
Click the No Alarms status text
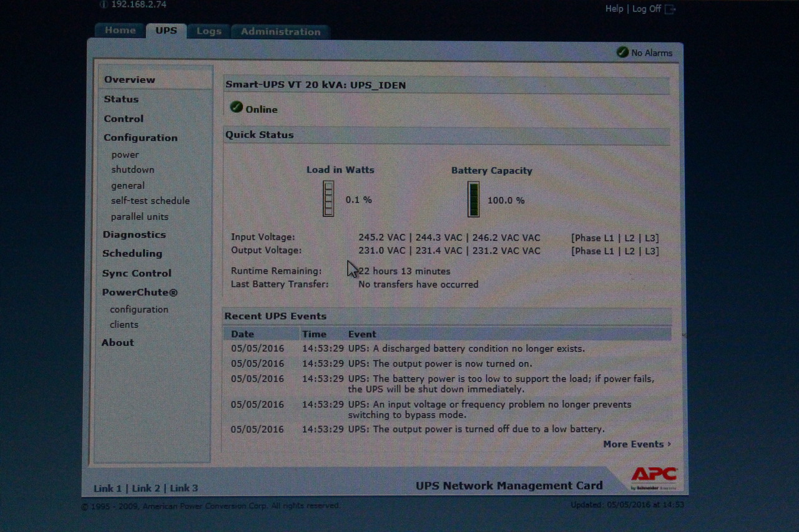(x=652, y=53)
